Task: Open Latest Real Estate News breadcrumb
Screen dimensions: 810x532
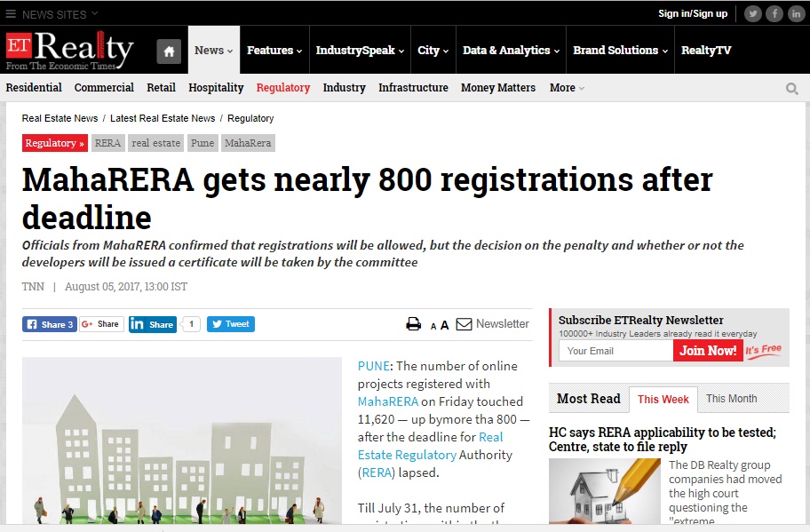Action: click(163, 118)
